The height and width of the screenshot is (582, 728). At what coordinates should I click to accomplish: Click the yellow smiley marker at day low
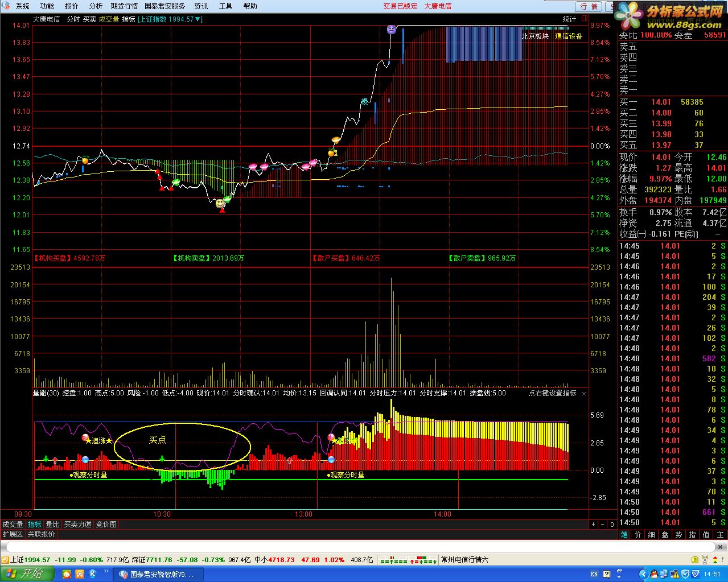[x=220, y=203]
